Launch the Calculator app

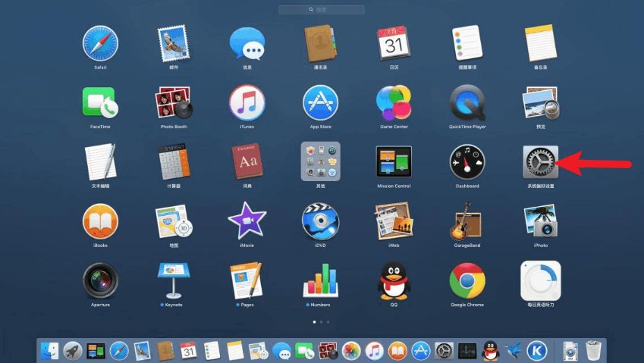pos(174,161)
